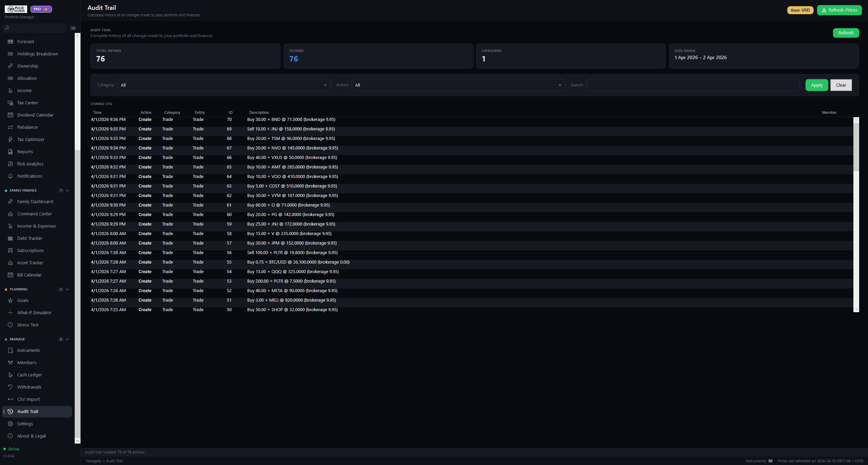Image resolution: width=868 pixels, height=465 pixels.
Task: Collapse the Manage section
Action: [x=67, y=339]
